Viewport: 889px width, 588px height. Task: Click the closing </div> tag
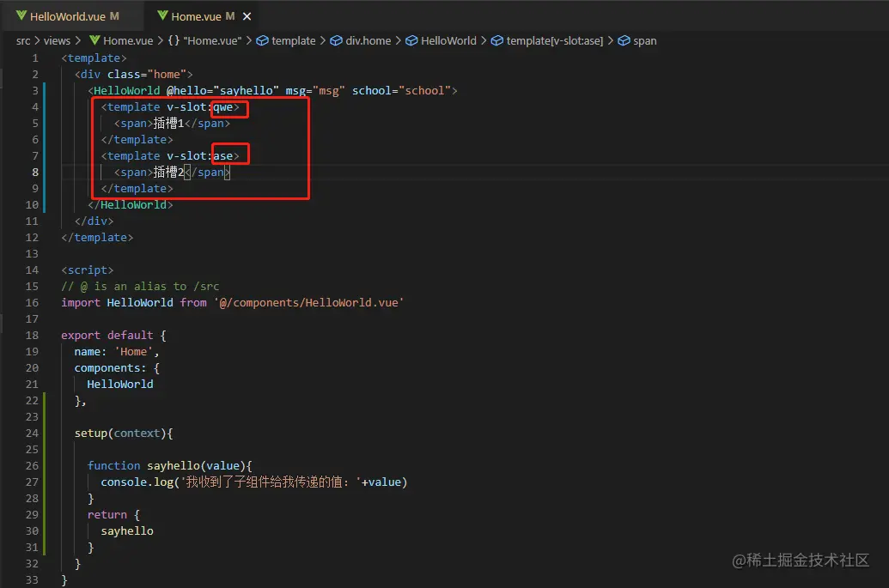coord(94,221)
